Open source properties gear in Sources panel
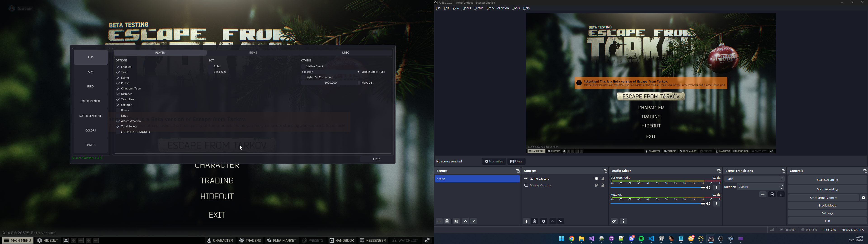This screenshot has width=868, height=244. (543, 221)
